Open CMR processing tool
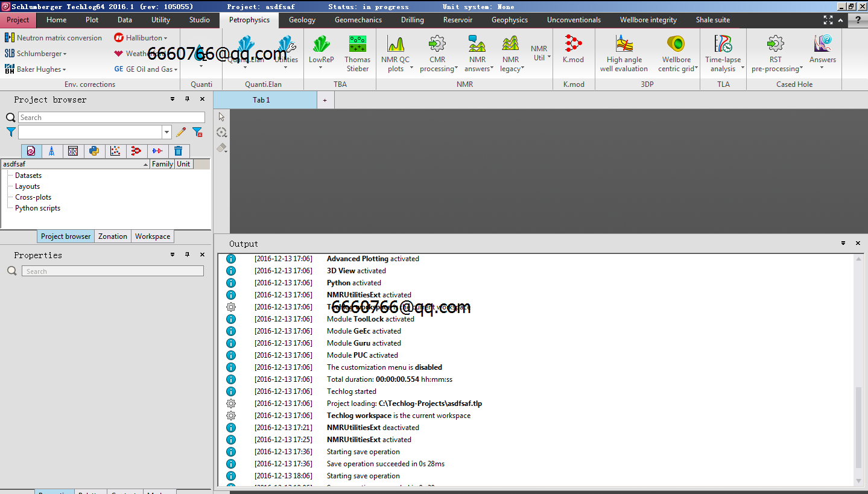 437,53
